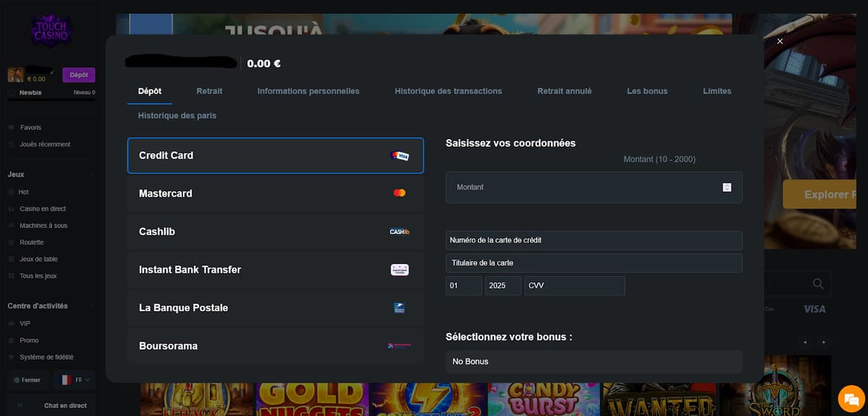This screenshot has width=868, height=416.
Task: Select Mastercard payment method
Action: click(276, 193)
